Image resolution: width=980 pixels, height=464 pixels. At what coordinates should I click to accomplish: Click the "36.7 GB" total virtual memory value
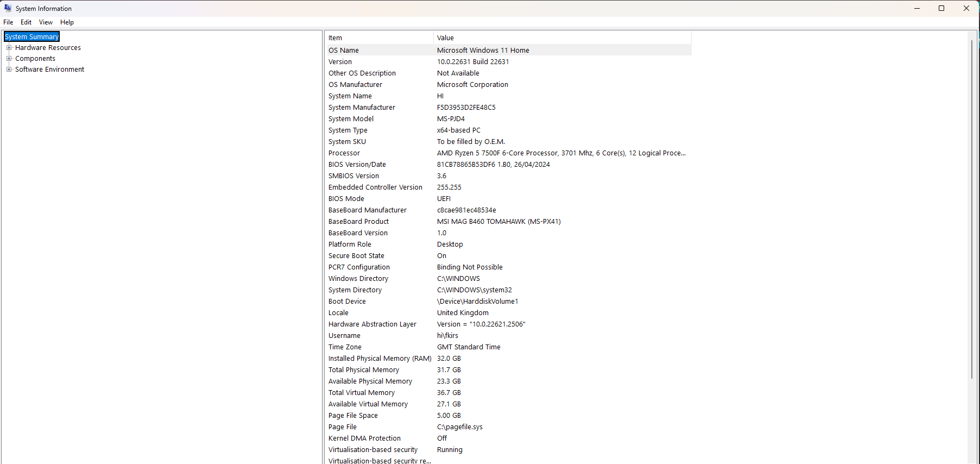(449, 392)
